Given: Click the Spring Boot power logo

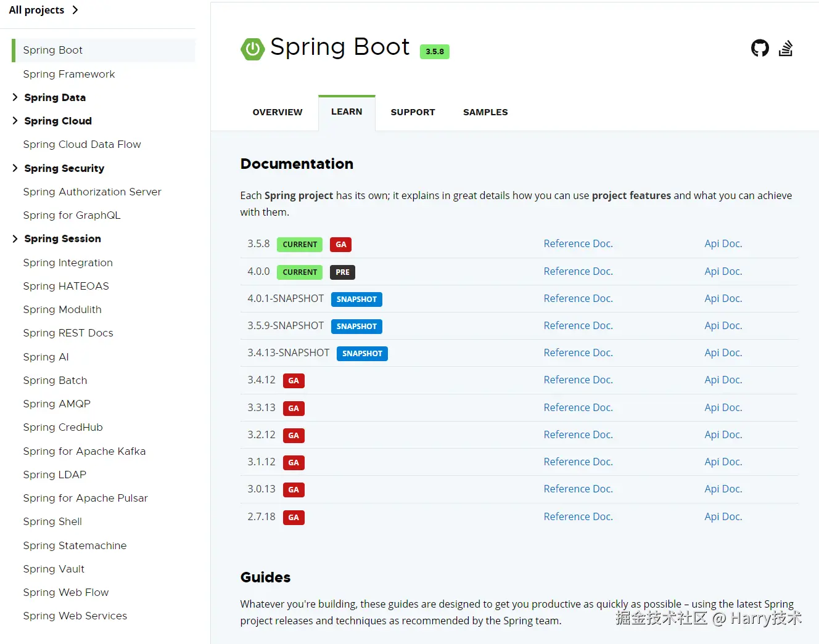Looking at the screenshot, I should (x=252, y=49).
